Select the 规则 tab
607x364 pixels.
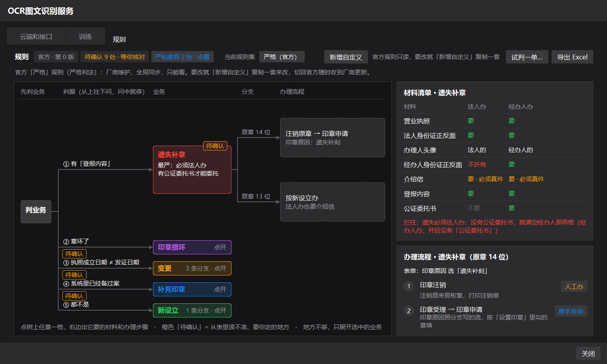(x=119, y=39)
